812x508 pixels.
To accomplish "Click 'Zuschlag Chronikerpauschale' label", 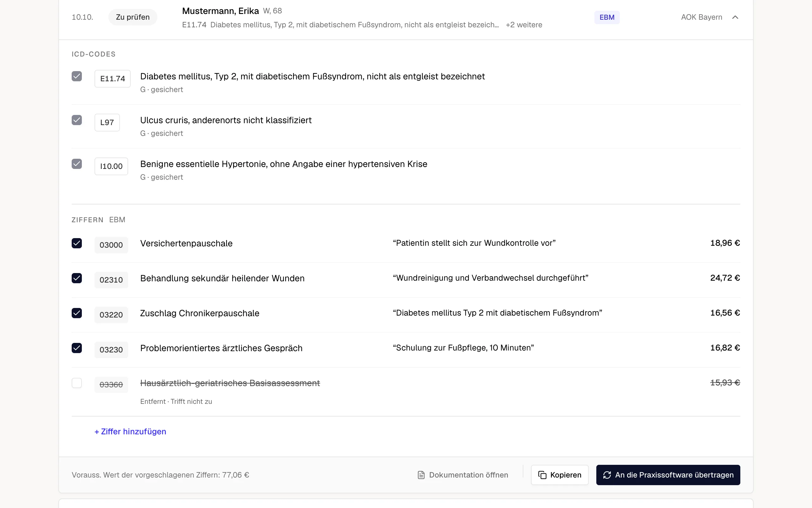I will pos(200,313).
